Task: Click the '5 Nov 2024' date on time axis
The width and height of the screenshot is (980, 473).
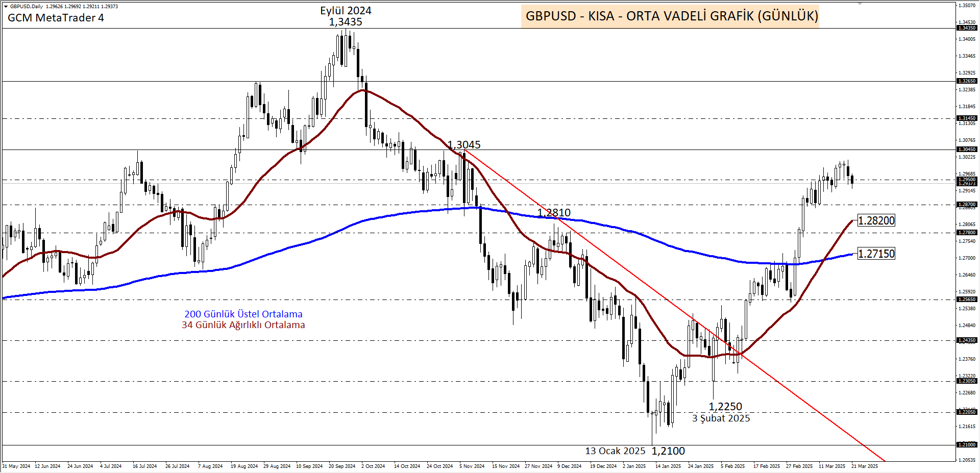Action: click(472, 466)
